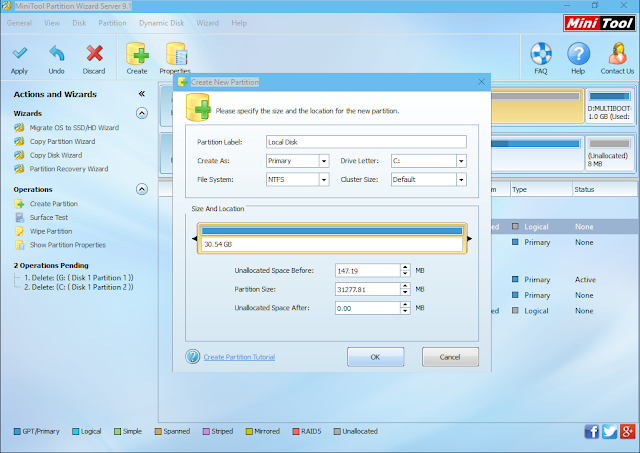Open the Cluster Size dropdown
The width and height of the screenshot is (640, 453).
(461, 180)
